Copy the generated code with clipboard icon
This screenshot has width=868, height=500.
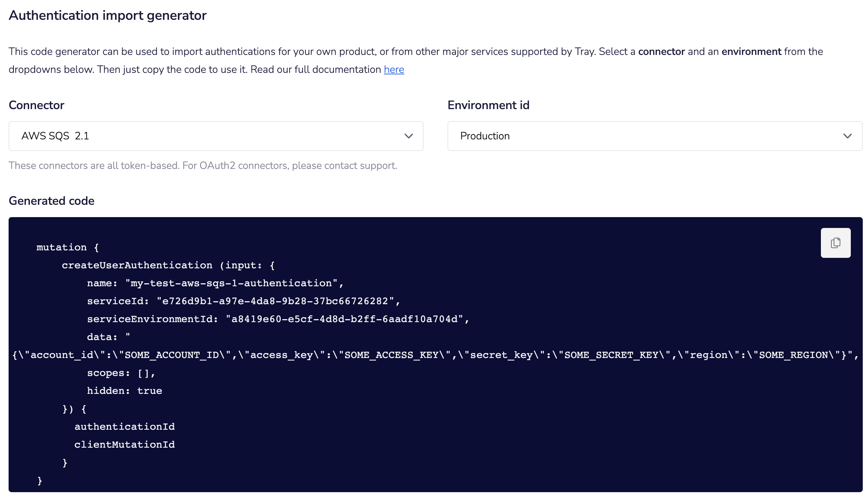835,243
